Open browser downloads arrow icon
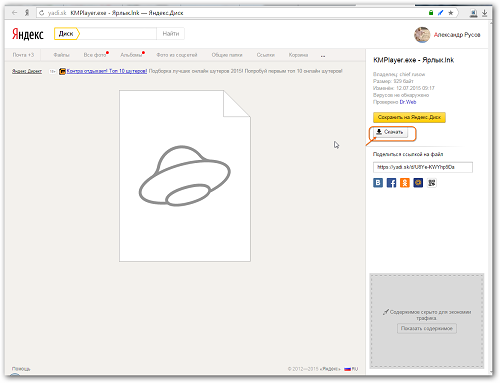 click(x=485, y=13)
